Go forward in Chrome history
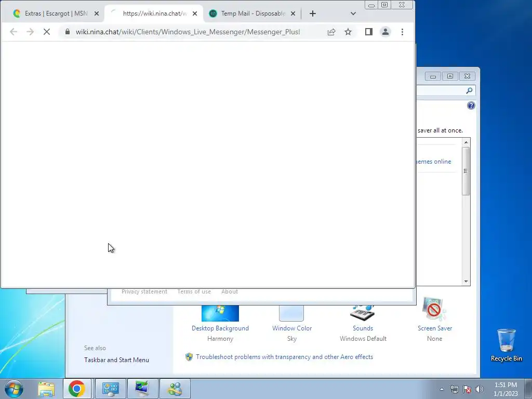Screen dimensions: 532x399 pyautogui.click(x=30, y=32)
